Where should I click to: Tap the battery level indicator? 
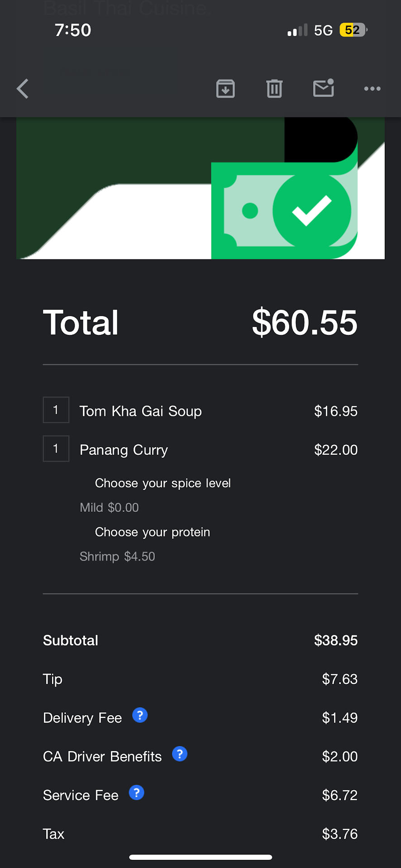353,30
